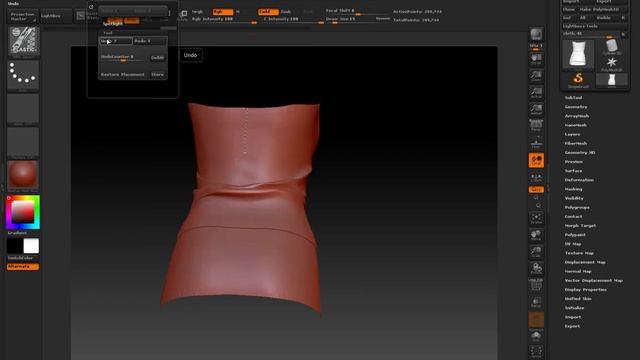Select the black main color swatch
640x360 pixels.
point(15,247)
